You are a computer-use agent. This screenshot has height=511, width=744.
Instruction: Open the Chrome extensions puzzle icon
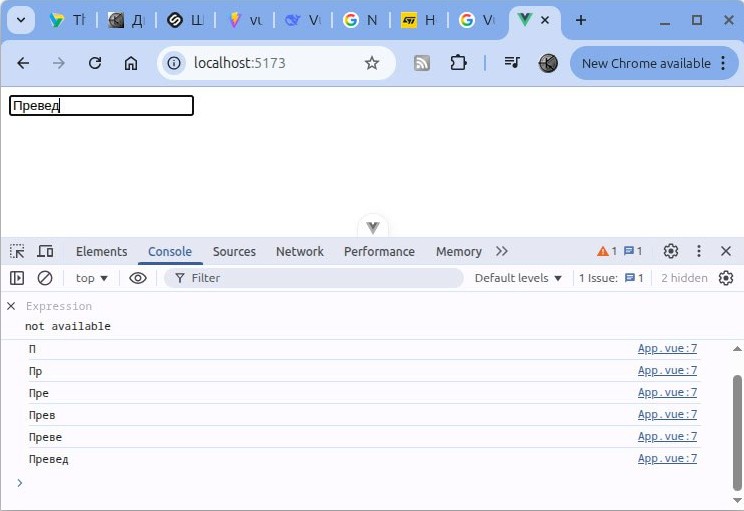coord(458,63)
